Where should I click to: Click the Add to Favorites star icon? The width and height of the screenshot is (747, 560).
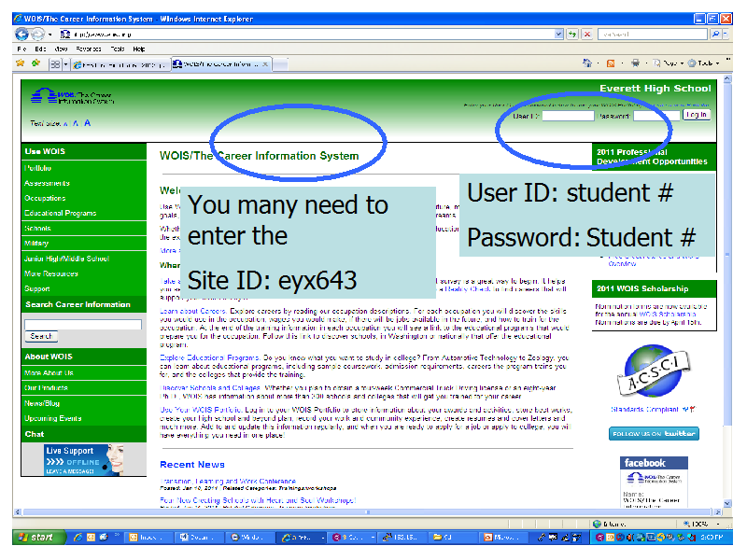[x=35, y=63]
